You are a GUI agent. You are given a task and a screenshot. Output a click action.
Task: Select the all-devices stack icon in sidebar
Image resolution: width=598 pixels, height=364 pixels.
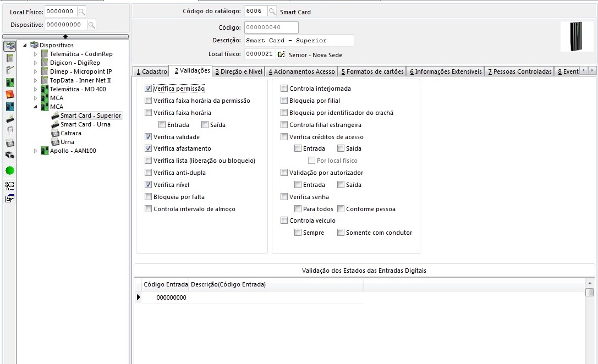point(10,46)
